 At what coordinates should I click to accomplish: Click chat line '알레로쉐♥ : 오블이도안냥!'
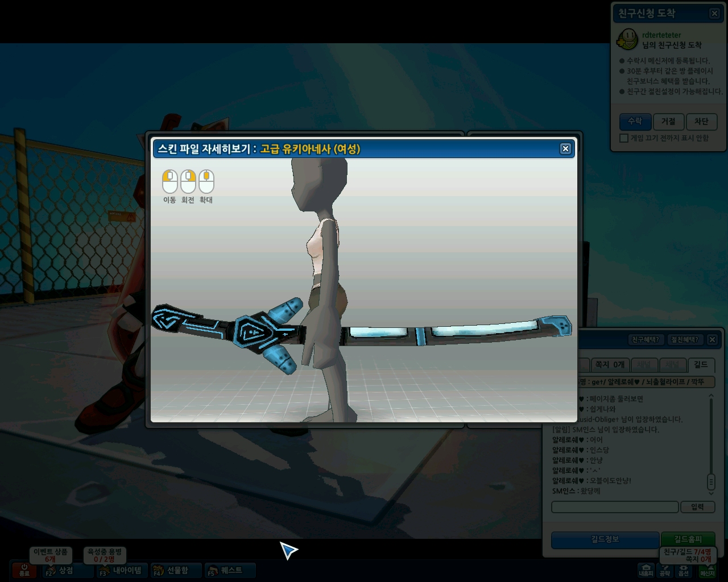click(591, 480)
